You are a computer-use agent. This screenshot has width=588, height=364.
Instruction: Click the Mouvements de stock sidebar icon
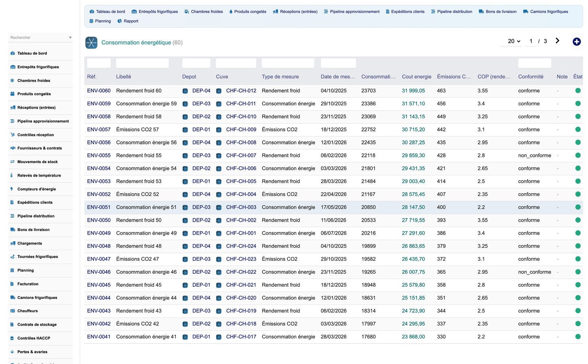pos(12,162)
